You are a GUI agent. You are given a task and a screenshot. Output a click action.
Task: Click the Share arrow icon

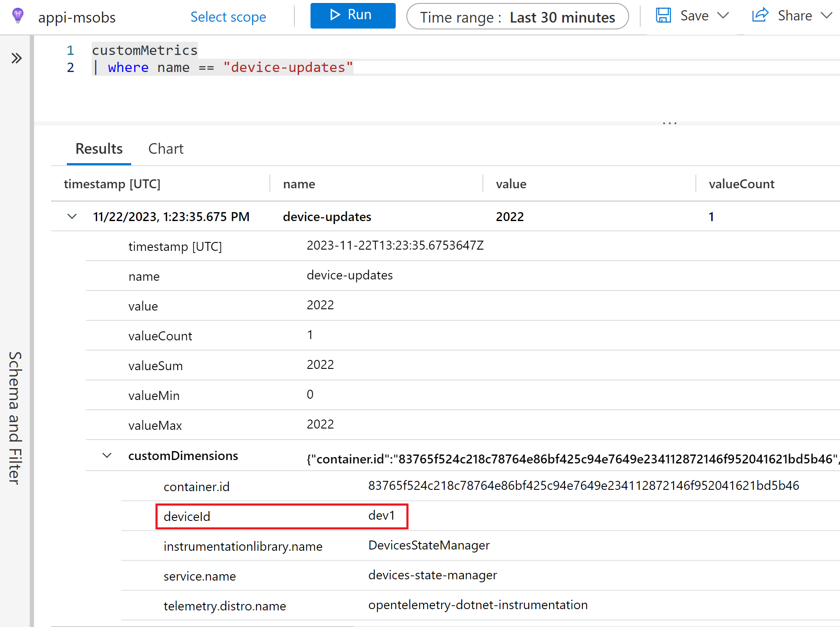[x=760, y=15]
